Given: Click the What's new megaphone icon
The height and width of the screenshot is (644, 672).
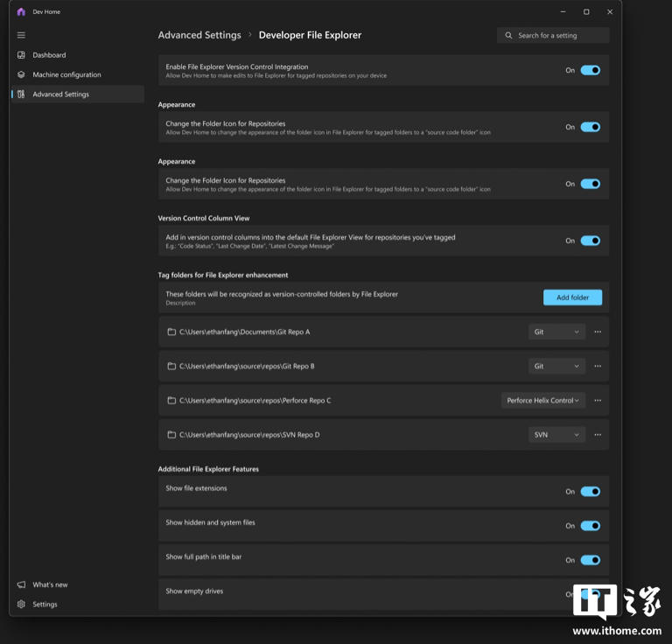Looking at the screenshot, I should pos(21,584).
